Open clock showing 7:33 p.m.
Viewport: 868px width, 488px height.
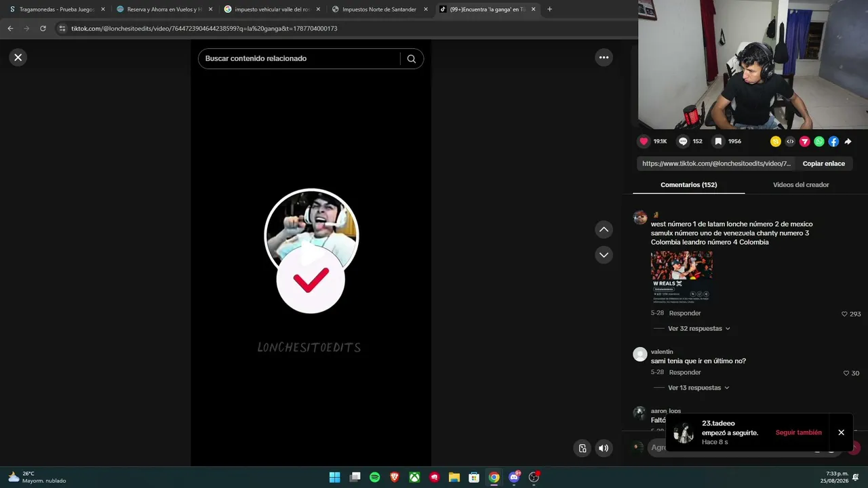pyautogui.click(x=835, y=477)
